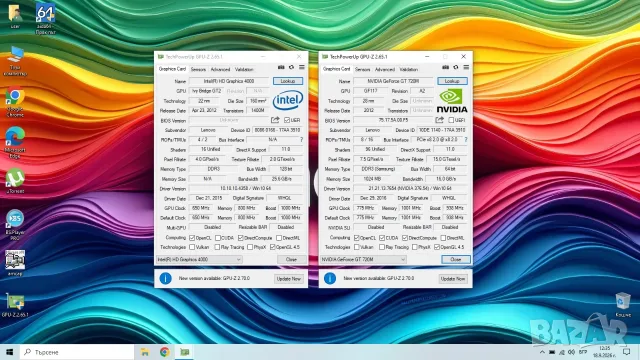Toggle DirectCompute checkbox in Intel window
640x360 pixels.
pyautogui.click(x=240, y=238)
